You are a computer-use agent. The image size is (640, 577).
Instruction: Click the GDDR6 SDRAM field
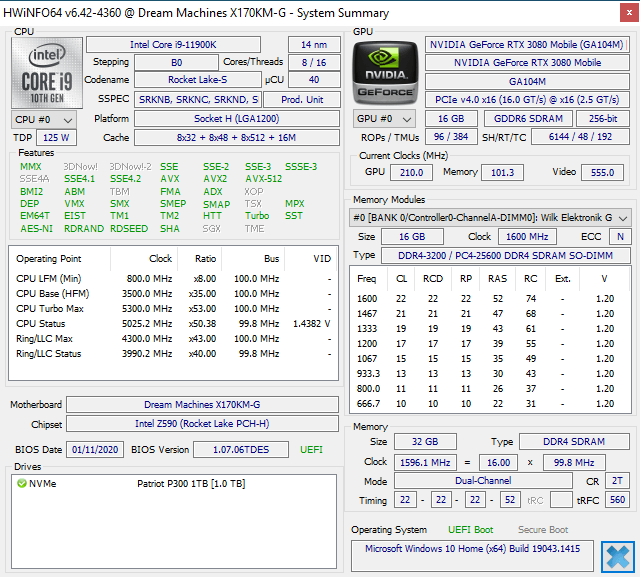click(x=528, y=119)
